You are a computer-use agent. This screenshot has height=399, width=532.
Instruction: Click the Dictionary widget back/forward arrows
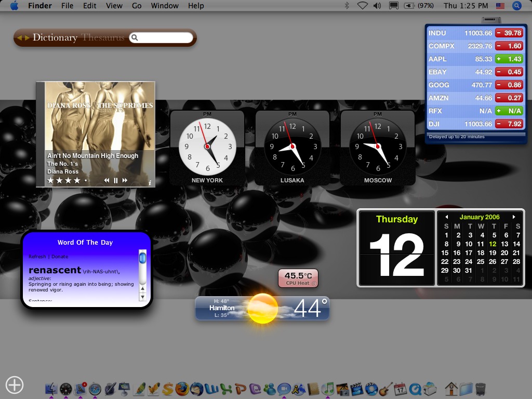click(x=23, y=37)
